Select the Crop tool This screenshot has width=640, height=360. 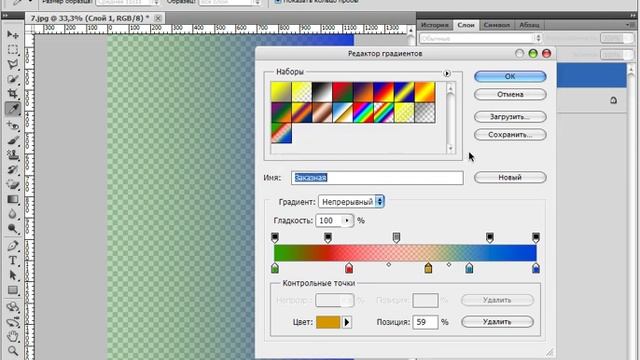tap(13, 94)
